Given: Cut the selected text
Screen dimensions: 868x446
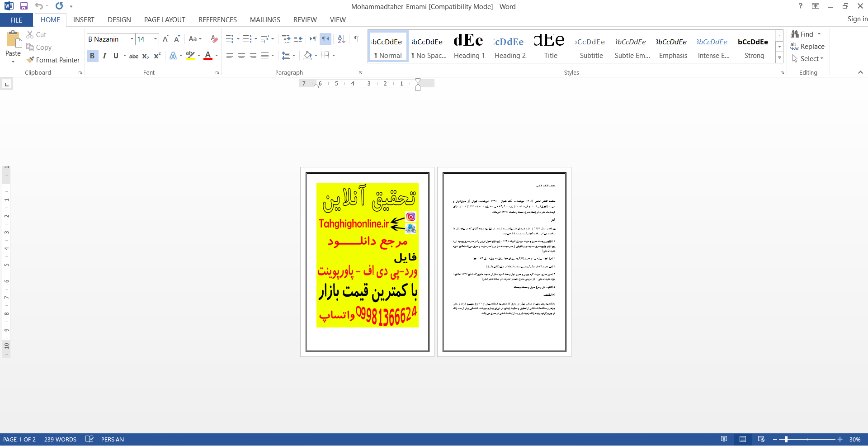Looking at the screenshot, I should 36,34.
